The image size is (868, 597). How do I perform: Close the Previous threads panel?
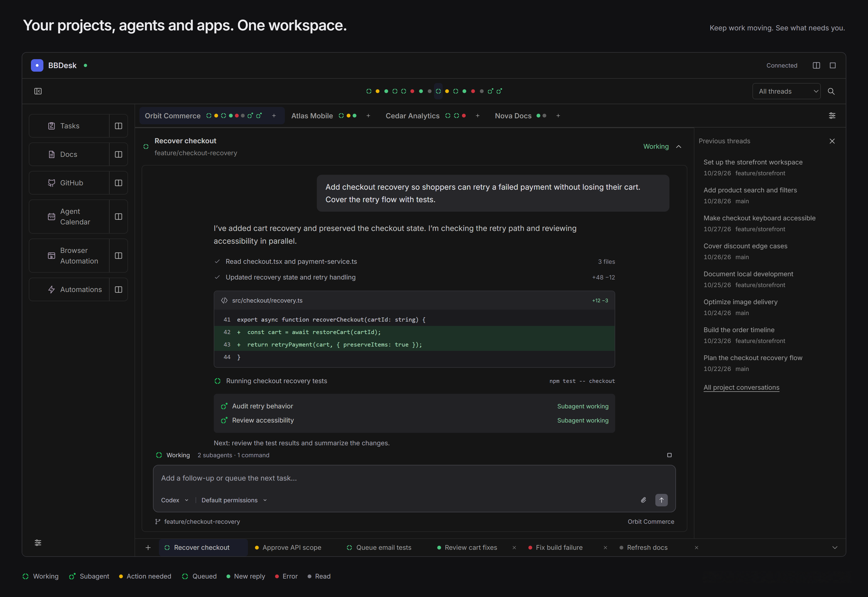pyautogui.click(x=832, y=141)
